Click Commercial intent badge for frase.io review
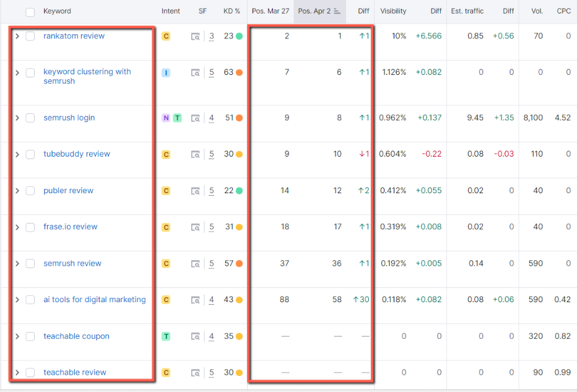Screen dimensions: 577x392 coord(166,227)
